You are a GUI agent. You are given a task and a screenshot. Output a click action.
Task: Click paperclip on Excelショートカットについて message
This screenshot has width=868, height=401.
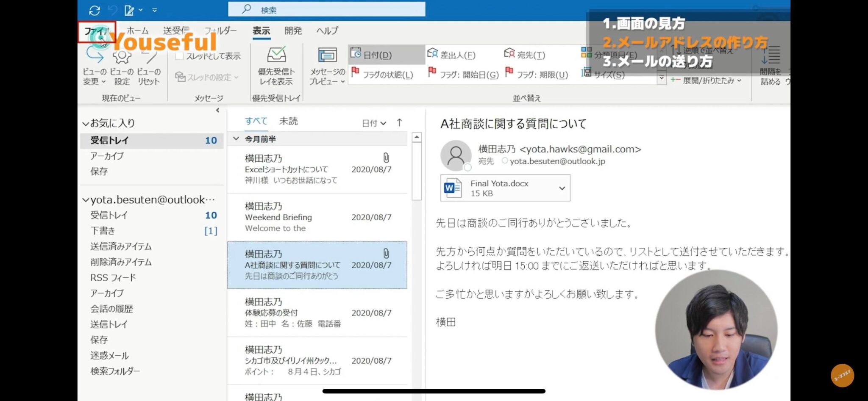click(x=386, y=158)
